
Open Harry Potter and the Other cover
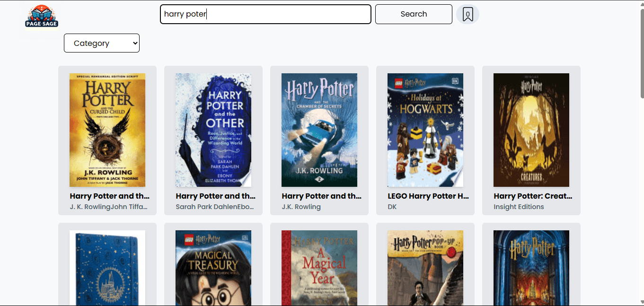(213, 130)
